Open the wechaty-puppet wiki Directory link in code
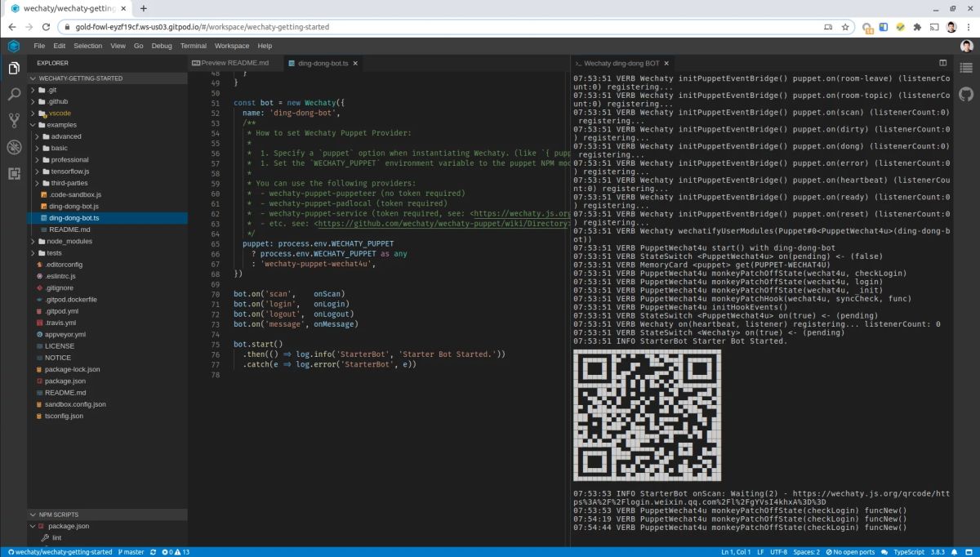This screenshot has width=980, height=557. click(x=442, y=223)
